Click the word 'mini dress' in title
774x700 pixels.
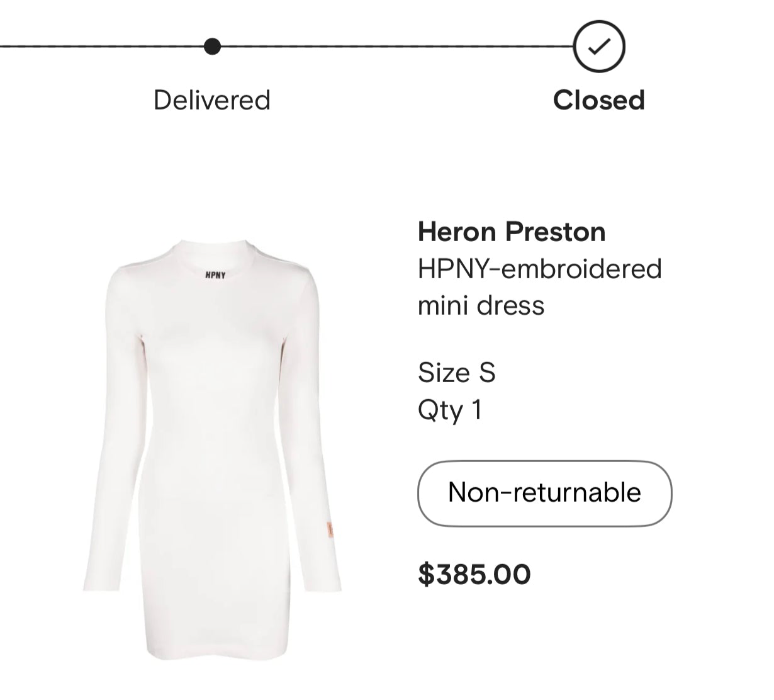(481, 306)
